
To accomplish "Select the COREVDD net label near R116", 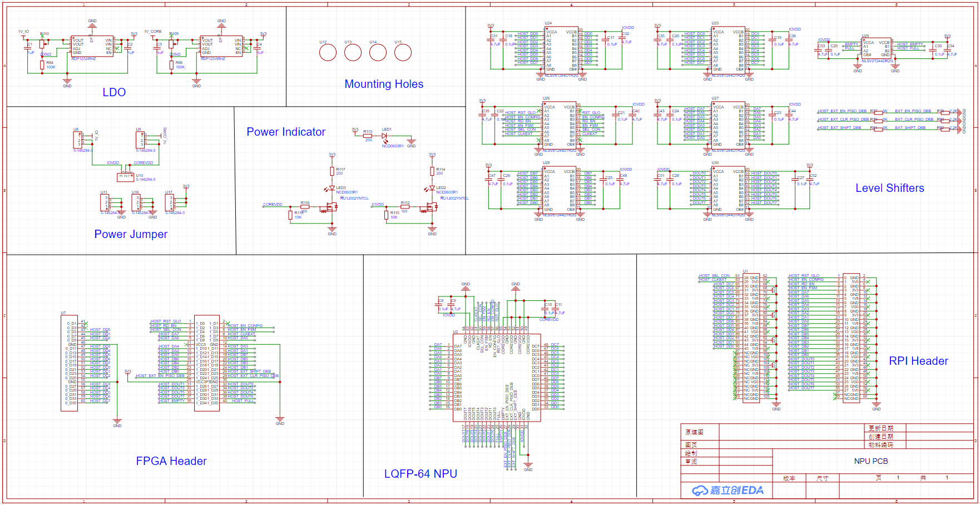I will click(273, 205).
